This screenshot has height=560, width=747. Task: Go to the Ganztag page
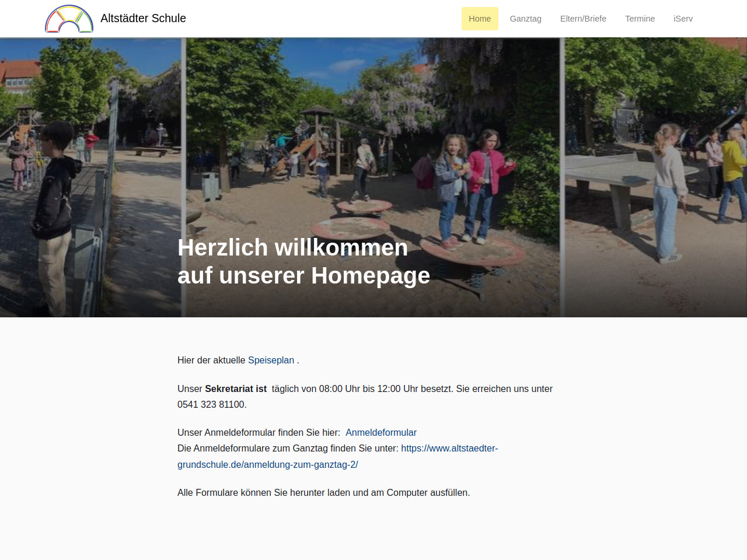tap(526, 19)
